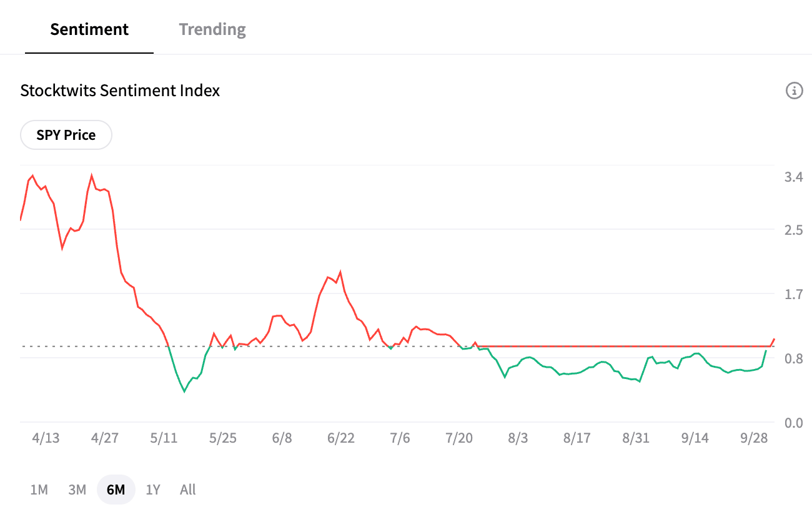Click the 6/22 date axis label

tap(341, 438)
